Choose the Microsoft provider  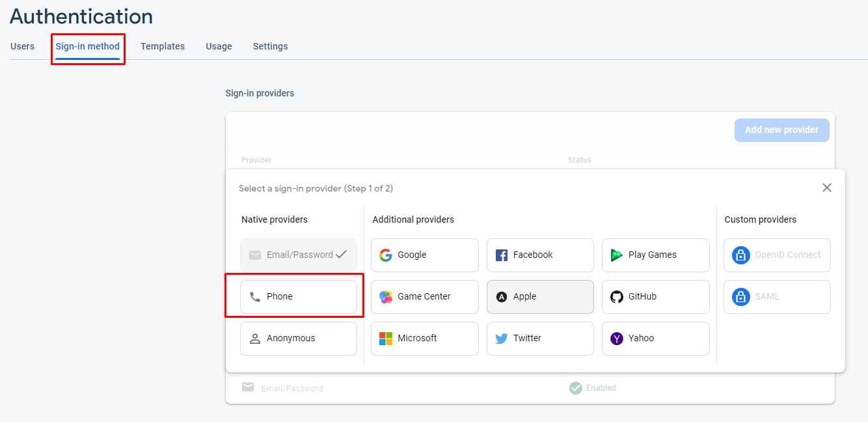pos(425,338)
